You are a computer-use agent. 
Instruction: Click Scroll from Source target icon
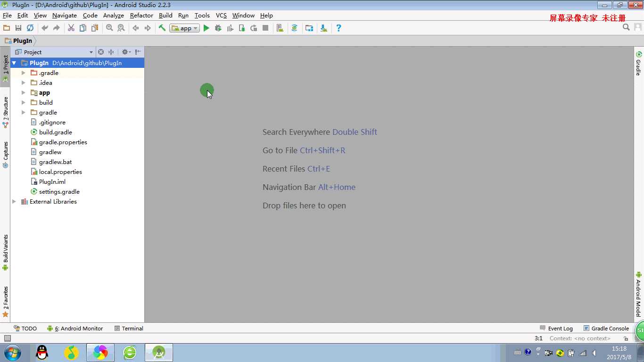[x=100, y=52]
